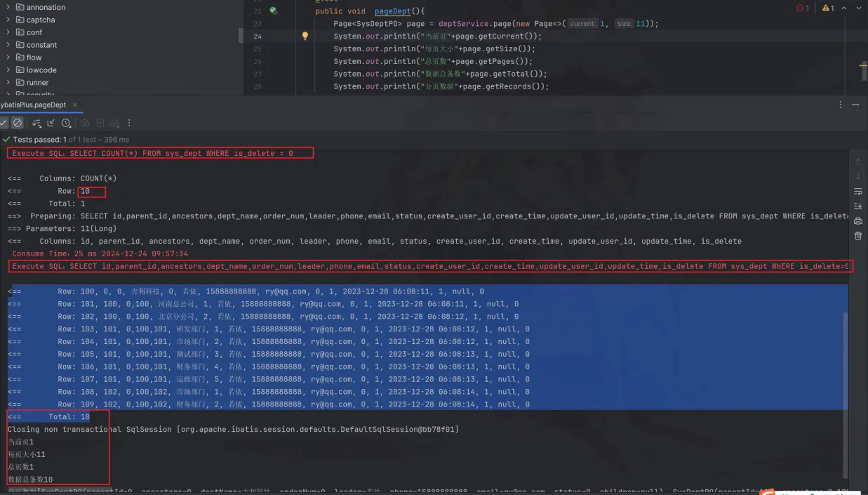The height and width of the screenshot is (495, 868).
Task: Select constant in project tree
Action: [x=42, y=45]
